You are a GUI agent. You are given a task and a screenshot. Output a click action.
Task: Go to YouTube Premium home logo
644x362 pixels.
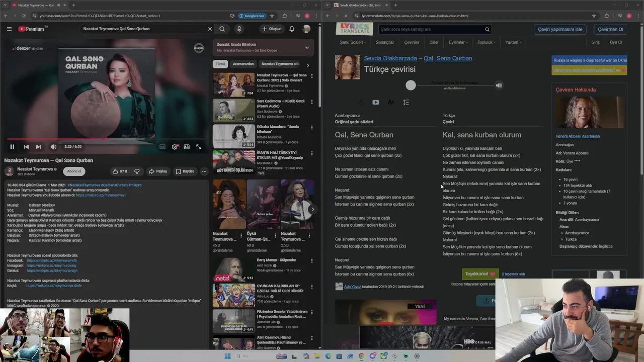point(32,29)
